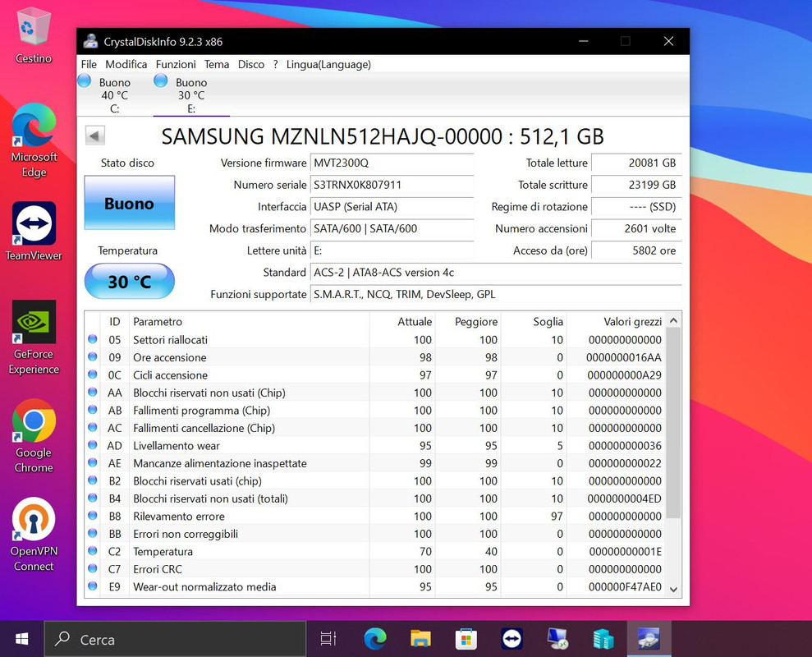Select the Fallimenti programma (Chip) row
Screen dimensions: 812x657
point(375,410)
